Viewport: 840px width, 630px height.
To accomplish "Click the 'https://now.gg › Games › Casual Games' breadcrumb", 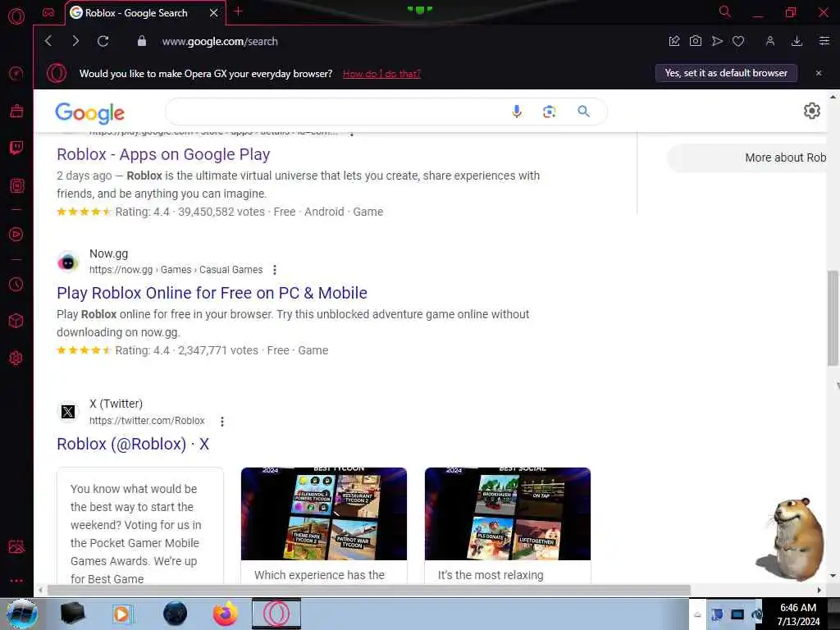I will point(176,270).
